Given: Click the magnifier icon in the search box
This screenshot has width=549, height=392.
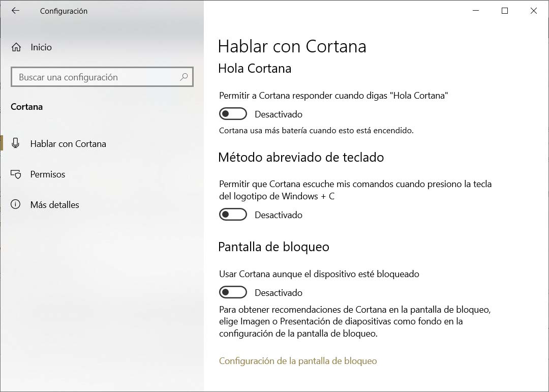Looking at the screenshot, I should coord(184,77).
